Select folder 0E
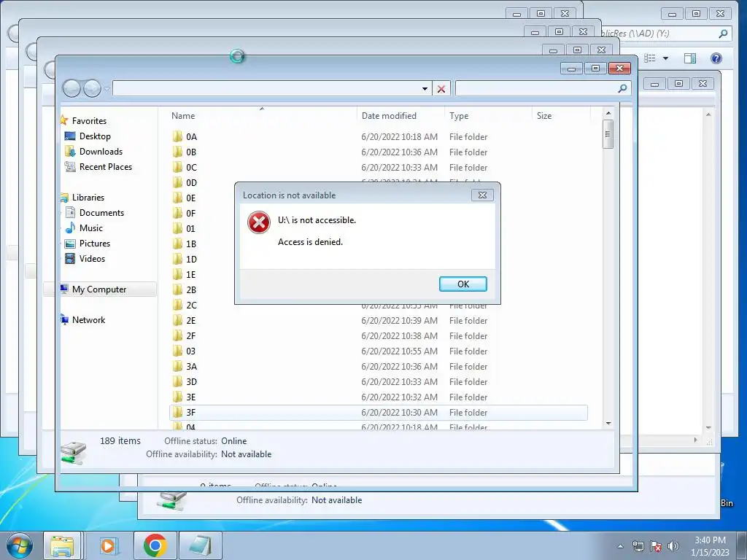Image resolution: width=747 pixels, height=560 pixels. click(190, 198)
